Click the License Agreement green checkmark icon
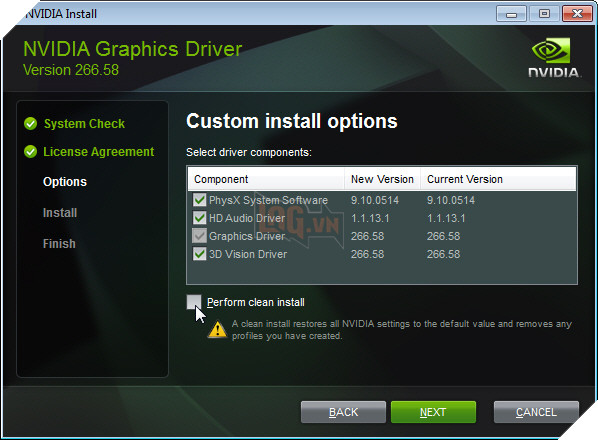 (31, 152)
